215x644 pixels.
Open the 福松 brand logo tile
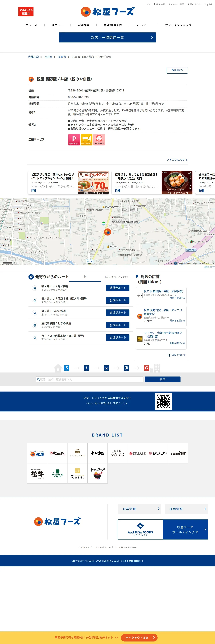coord(118,454)
